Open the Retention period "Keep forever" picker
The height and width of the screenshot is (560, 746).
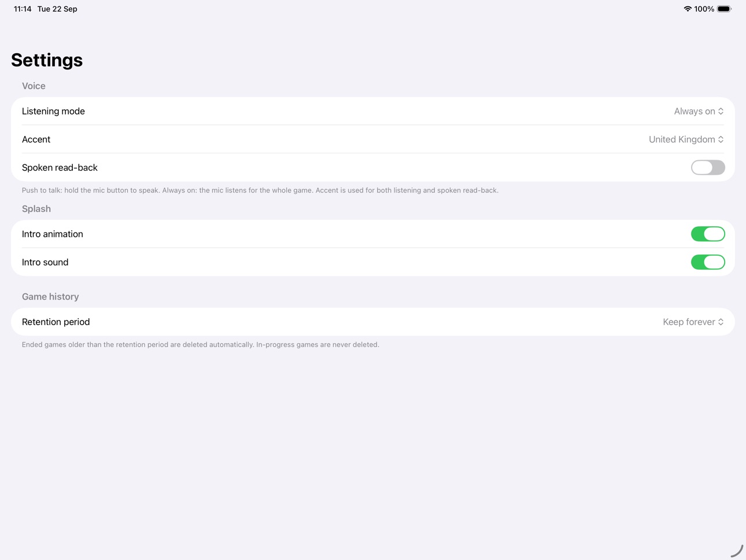coord(693,322)
